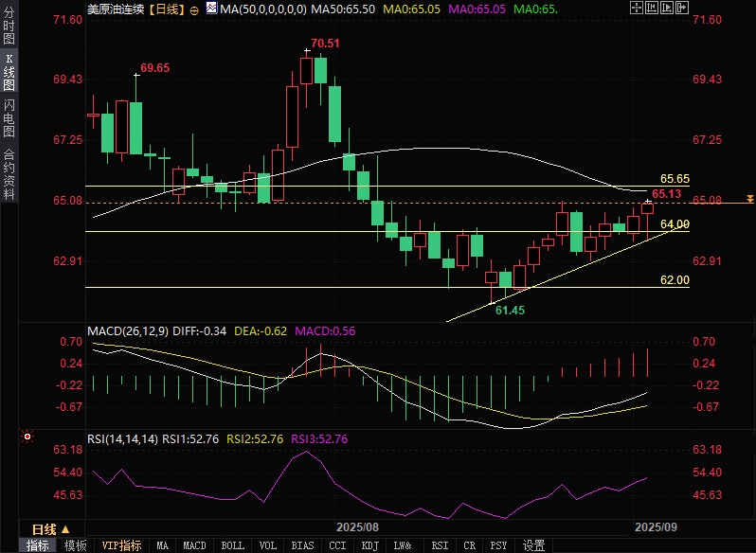756x553 pixels.
Task: Choose the MACD indicator button in bottom bar
Action: point(194,545)
